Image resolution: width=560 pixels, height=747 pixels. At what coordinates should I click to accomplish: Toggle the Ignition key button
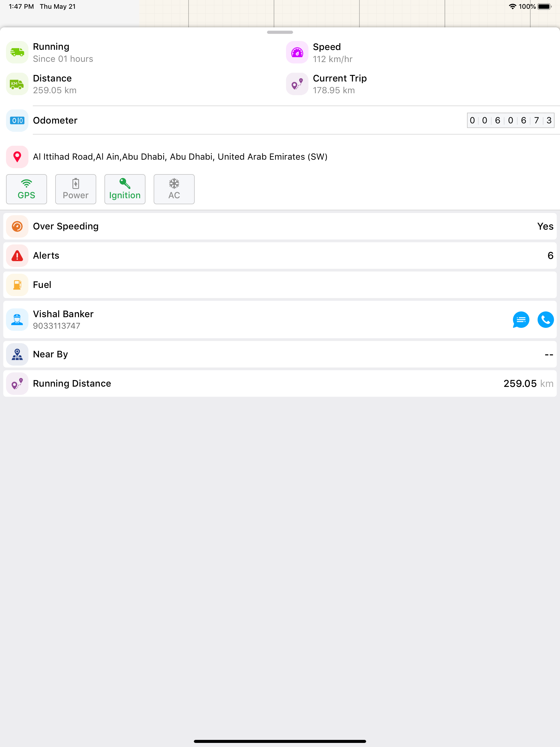125,189
